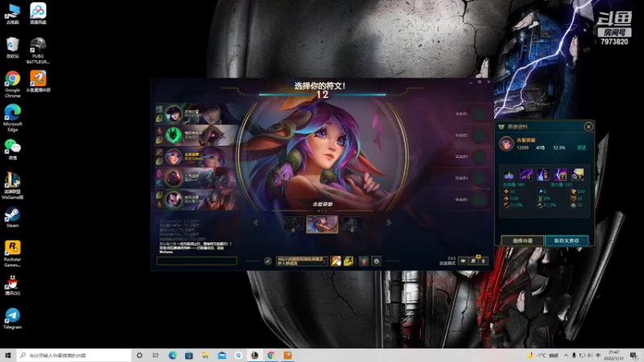The image size is (644, 362).
Task: Click the fifth enemy summoner slot
Action: tap(479, 200)
